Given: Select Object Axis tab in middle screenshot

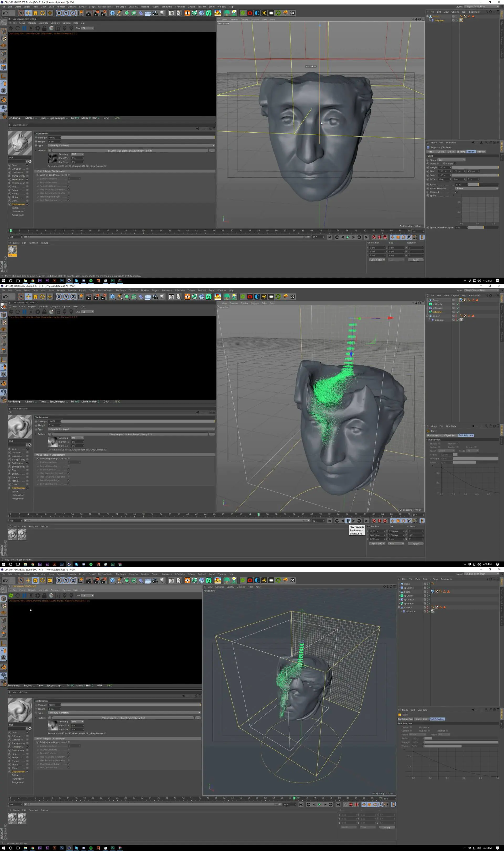Looking at the screenshot, I should coord(450,435).
